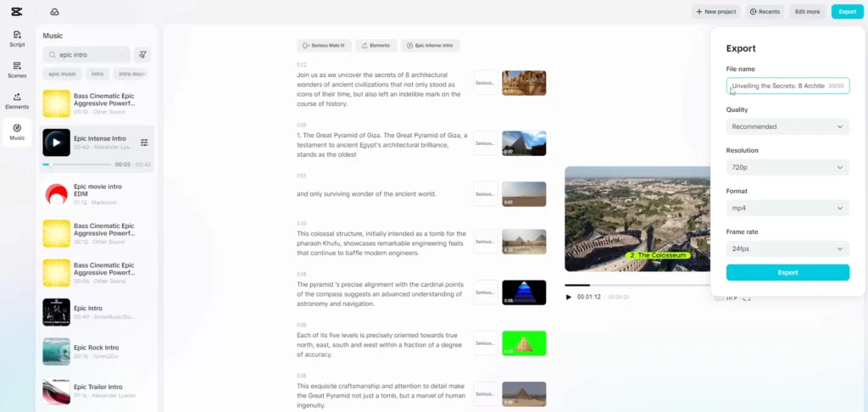Open the Quality dropdown set to Recommended

tap(787, 127)
